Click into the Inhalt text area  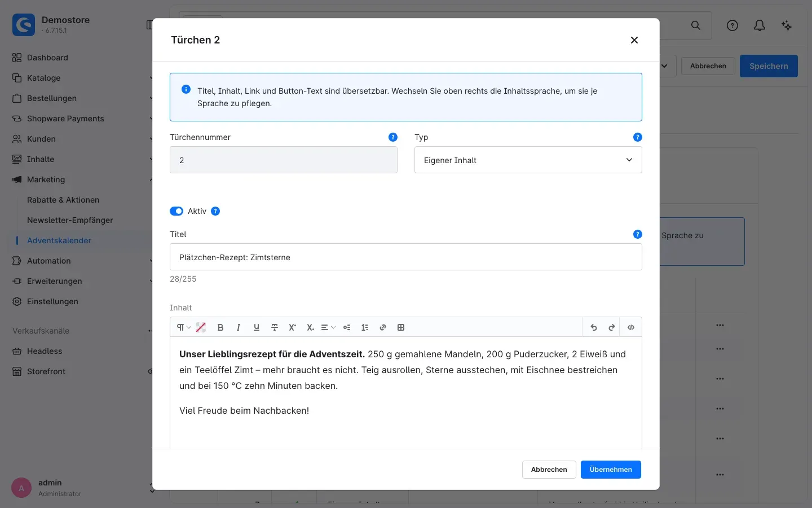(406, 393)
